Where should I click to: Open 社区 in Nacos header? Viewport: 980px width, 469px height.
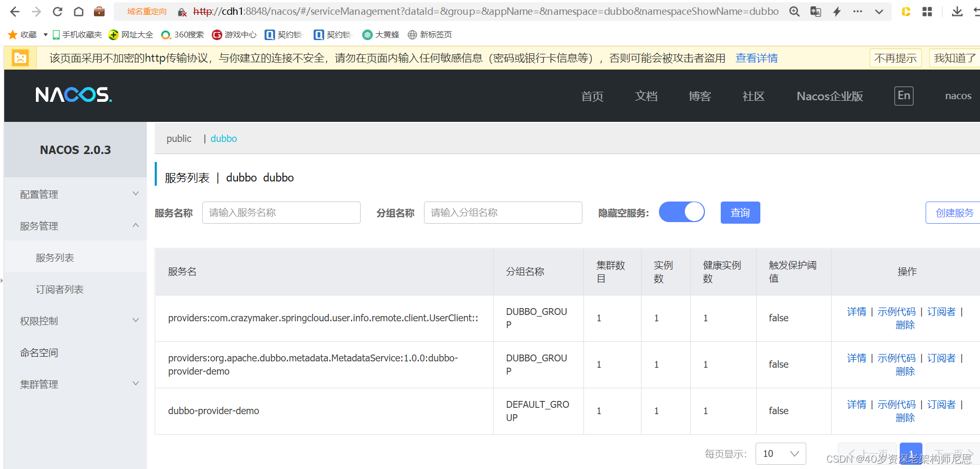point(753,96)
